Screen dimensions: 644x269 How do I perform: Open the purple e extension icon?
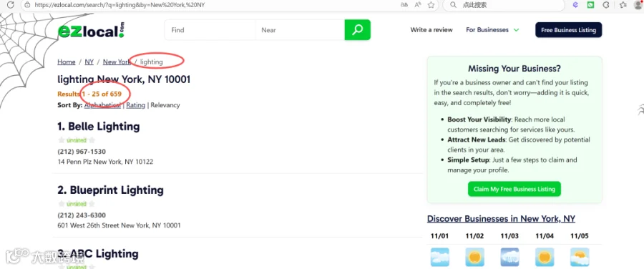click(x=576, y=5)
